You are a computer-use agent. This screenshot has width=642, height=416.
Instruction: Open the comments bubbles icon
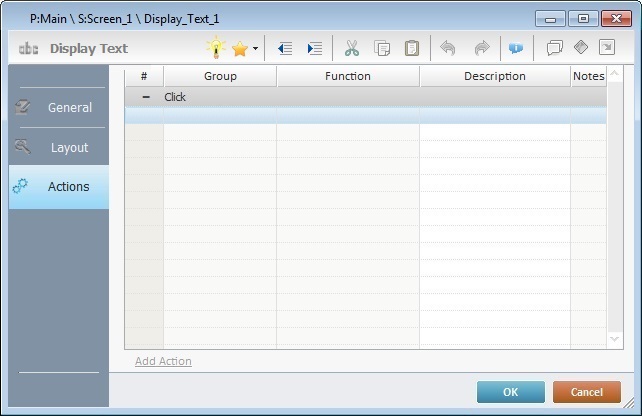pos(555,47)
